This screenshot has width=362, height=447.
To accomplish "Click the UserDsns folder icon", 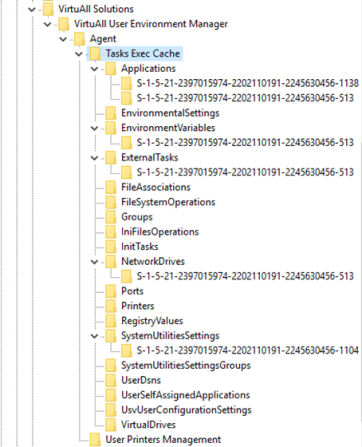I will click(x=111, y=380).
